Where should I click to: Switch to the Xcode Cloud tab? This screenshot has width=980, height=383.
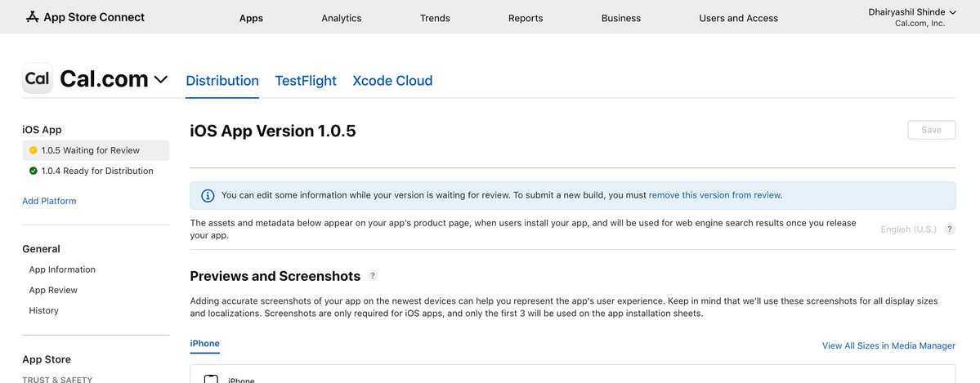(392, 81)
